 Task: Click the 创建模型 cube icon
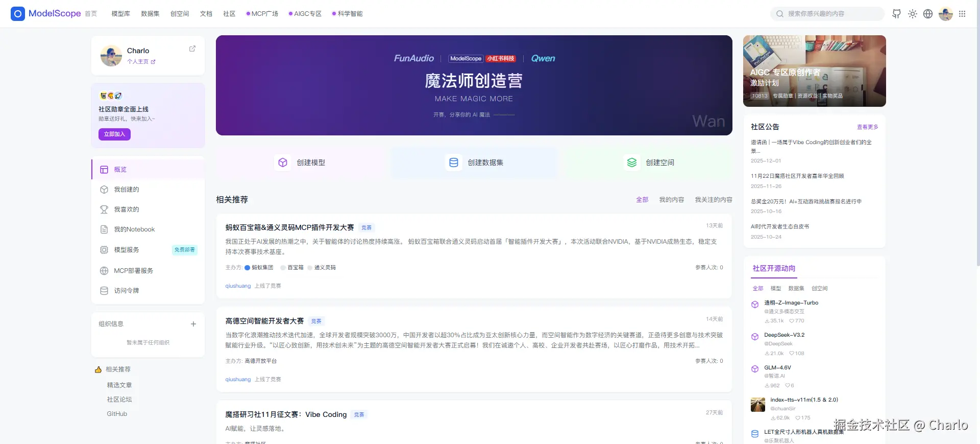283,162
